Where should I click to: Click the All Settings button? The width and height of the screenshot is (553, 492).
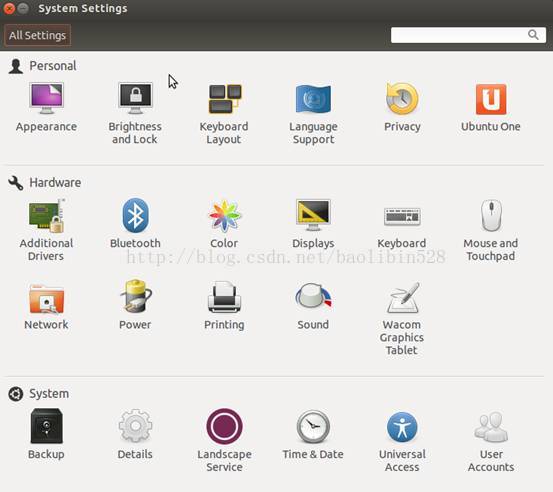click(x=37, y=35)
